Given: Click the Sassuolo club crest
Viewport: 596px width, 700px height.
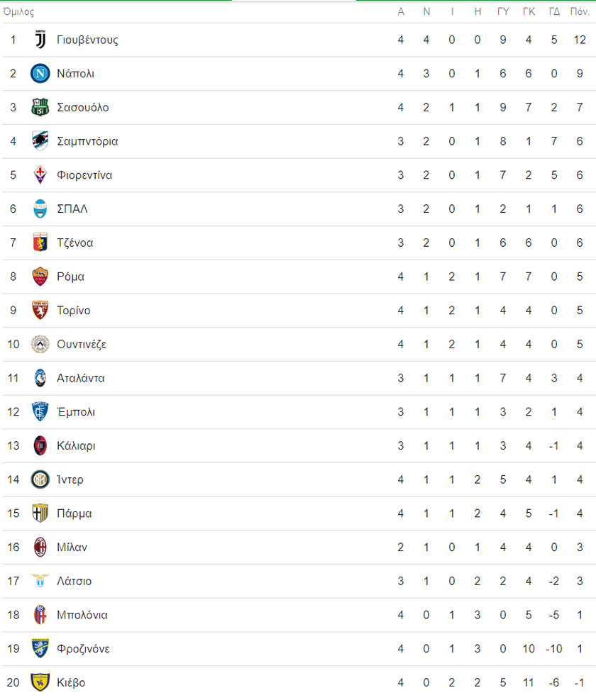Looking at the screenshot, I should pyautogui.click(x=40, y=108).
